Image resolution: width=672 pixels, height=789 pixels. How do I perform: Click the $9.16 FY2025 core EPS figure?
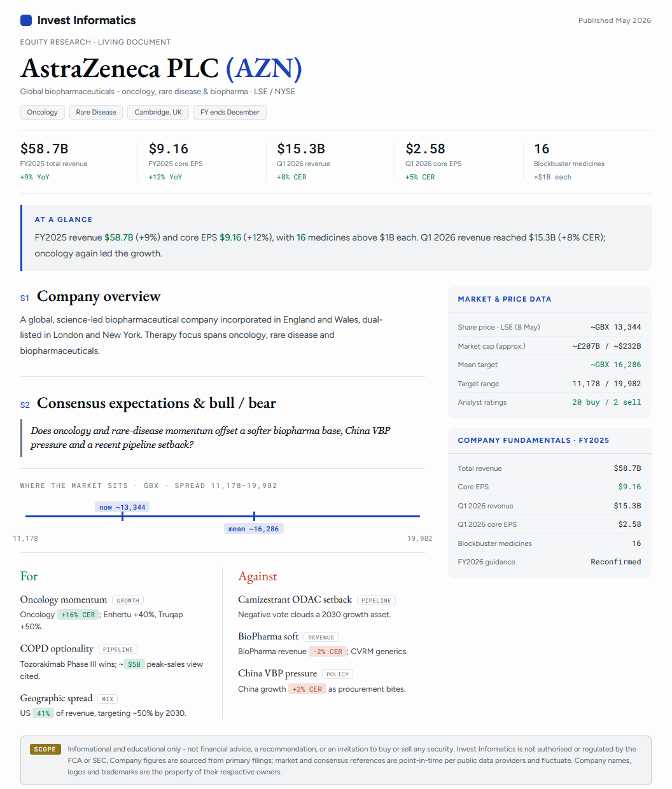coord(169,149)
